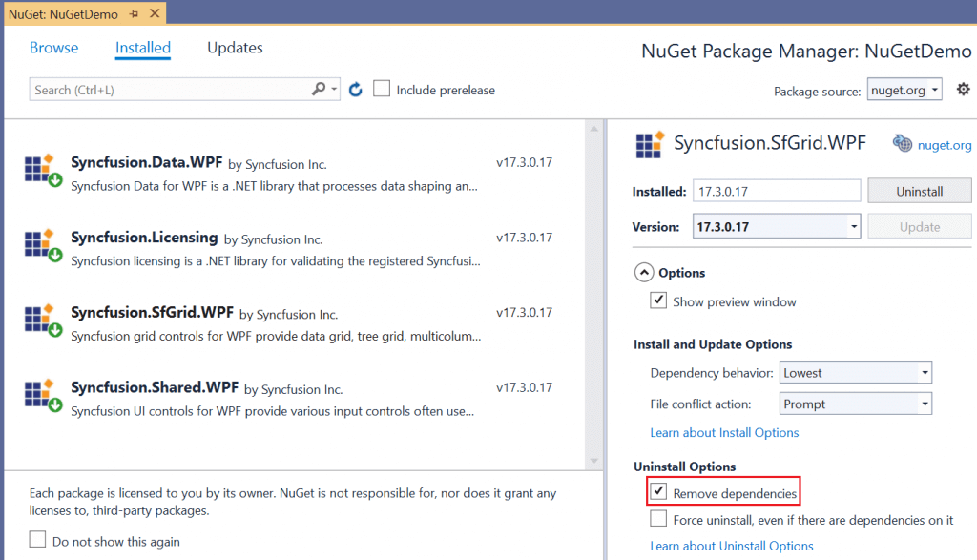977x560 pixels.
Task: Check the Force uninstall option
Action: click(x=658, y=519)
